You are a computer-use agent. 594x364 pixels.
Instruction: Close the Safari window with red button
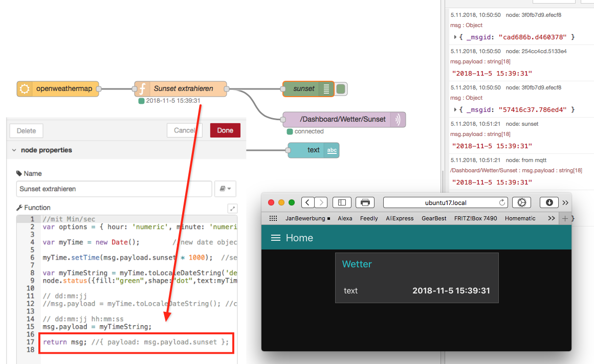point(271,202)
